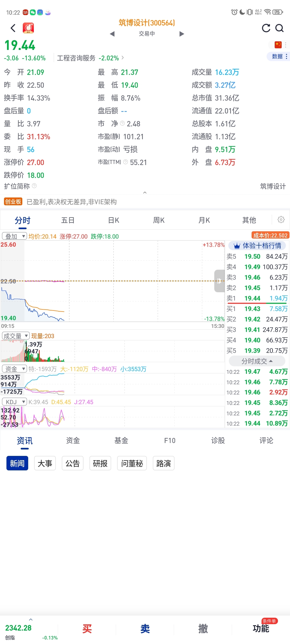Image resolution: width=290 pixels, height=644 pixels.
Task: Open the 叠加 dropdown
Action: tap(15, 236)
